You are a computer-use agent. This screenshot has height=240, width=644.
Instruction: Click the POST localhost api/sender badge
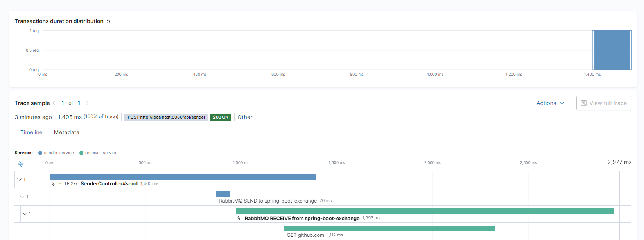pos(166,117)
